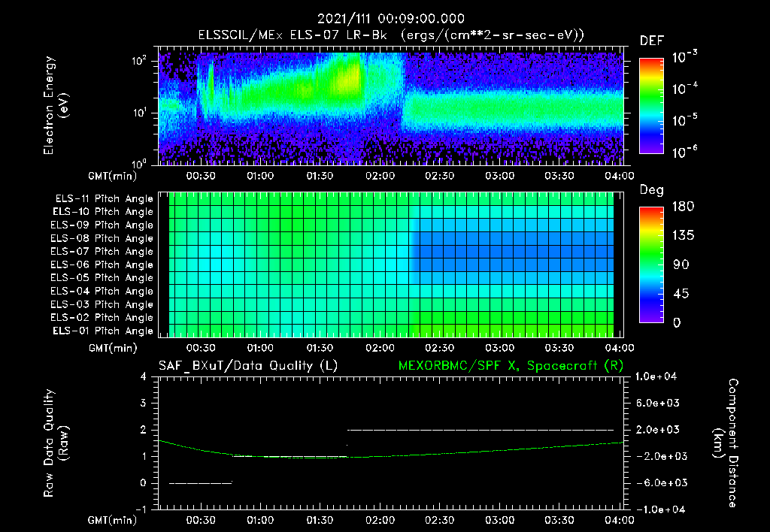
Task: Click GMT(min) label under the spectrogram panel
Action: click(x=113, y=176)
